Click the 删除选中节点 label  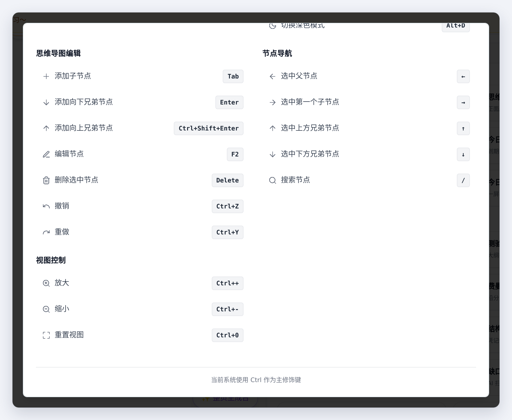[76, 180]
